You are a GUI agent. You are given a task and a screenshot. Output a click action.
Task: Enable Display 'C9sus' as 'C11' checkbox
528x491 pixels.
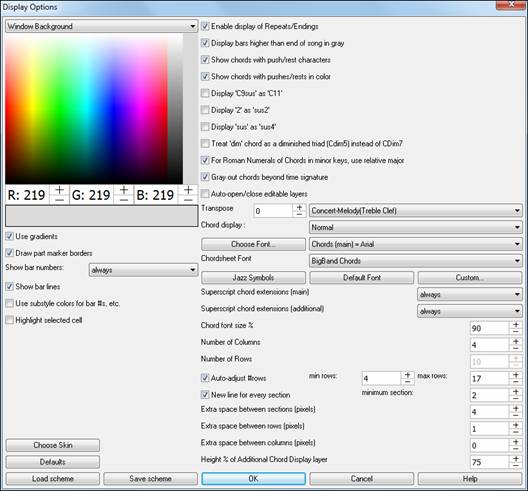coord(205,93)
